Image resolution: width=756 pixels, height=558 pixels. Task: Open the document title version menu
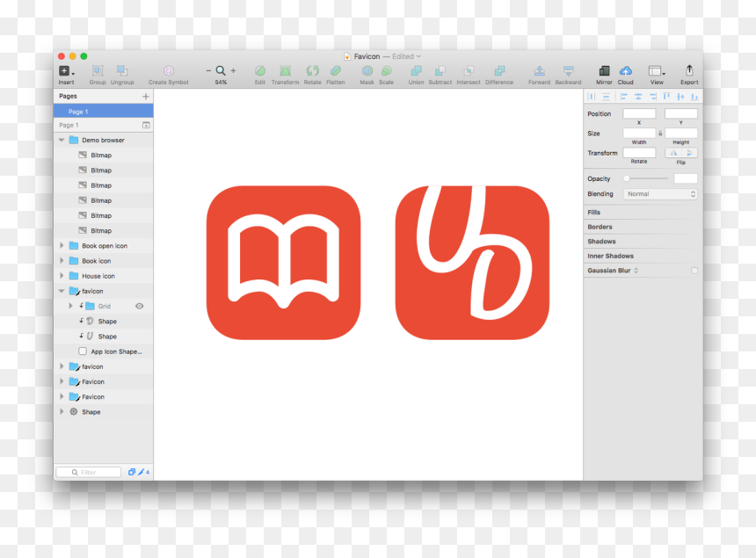tap(419, 56)
